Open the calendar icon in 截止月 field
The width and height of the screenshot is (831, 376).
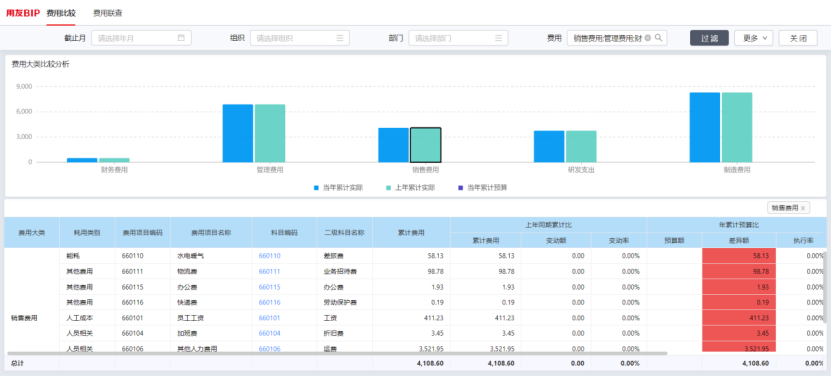pos(181,38)
